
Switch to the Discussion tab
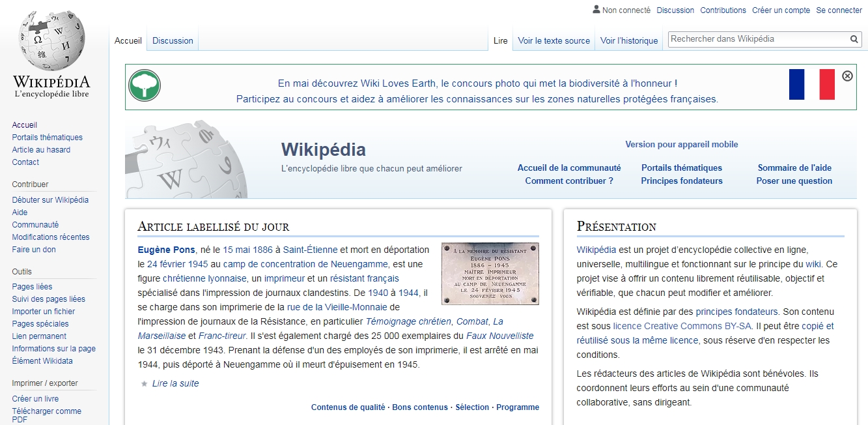click(173, 40)
